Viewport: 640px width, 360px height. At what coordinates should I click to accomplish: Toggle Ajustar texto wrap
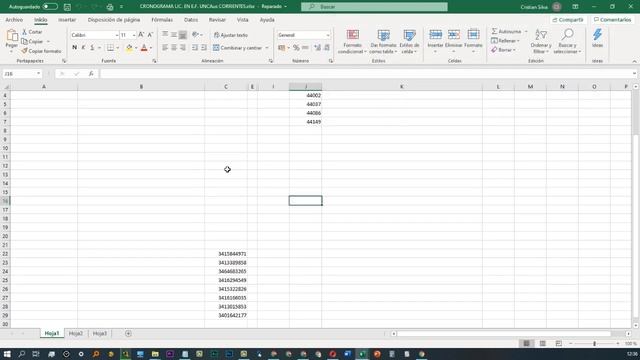(x=231, y=35)
